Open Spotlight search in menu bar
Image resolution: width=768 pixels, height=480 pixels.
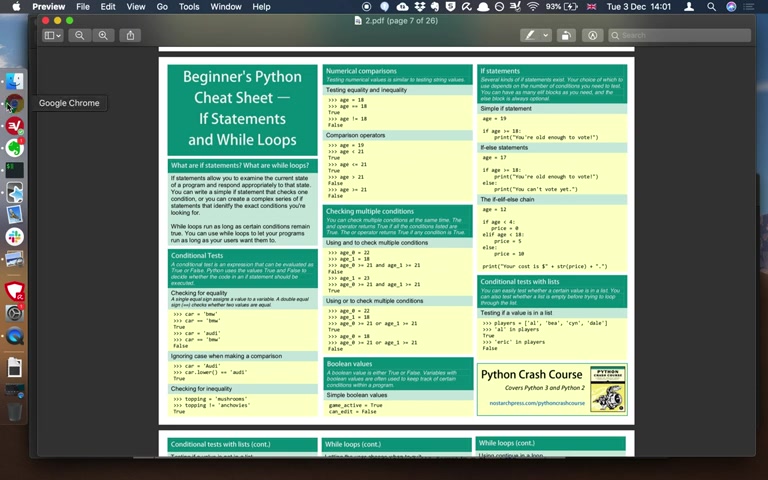(711, 6)
